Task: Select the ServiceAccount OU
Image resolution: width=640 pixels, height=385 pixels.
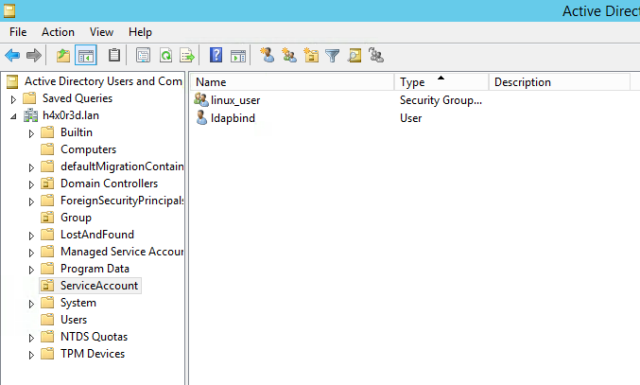Action: [99, 286]
